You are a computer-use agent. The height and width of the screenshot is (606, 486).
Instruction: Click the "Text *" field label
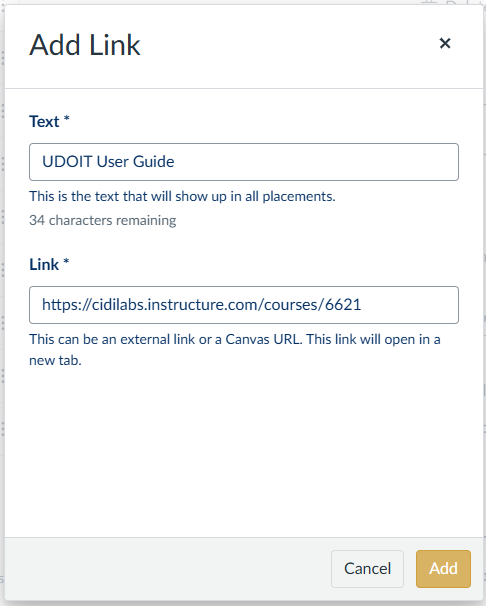pos(49,121)
